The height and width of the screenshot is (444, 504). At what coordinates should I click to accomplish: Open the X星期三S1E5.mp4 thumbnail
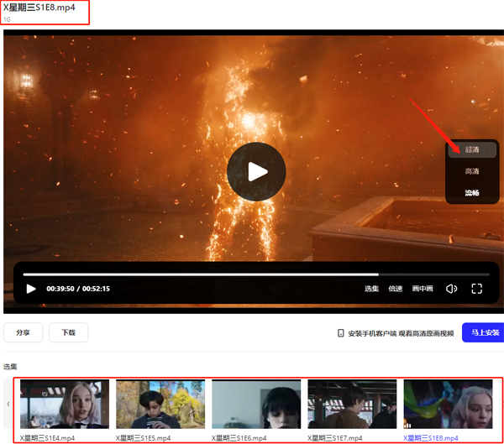160,404
